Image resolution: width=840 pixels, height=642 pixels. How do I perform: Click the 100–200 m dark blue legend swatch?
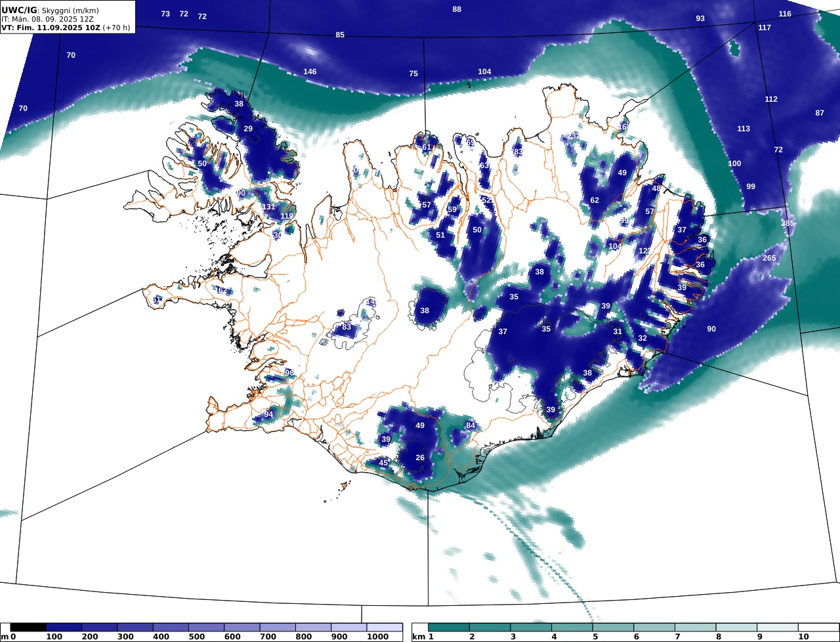click(x=64, y=628)
